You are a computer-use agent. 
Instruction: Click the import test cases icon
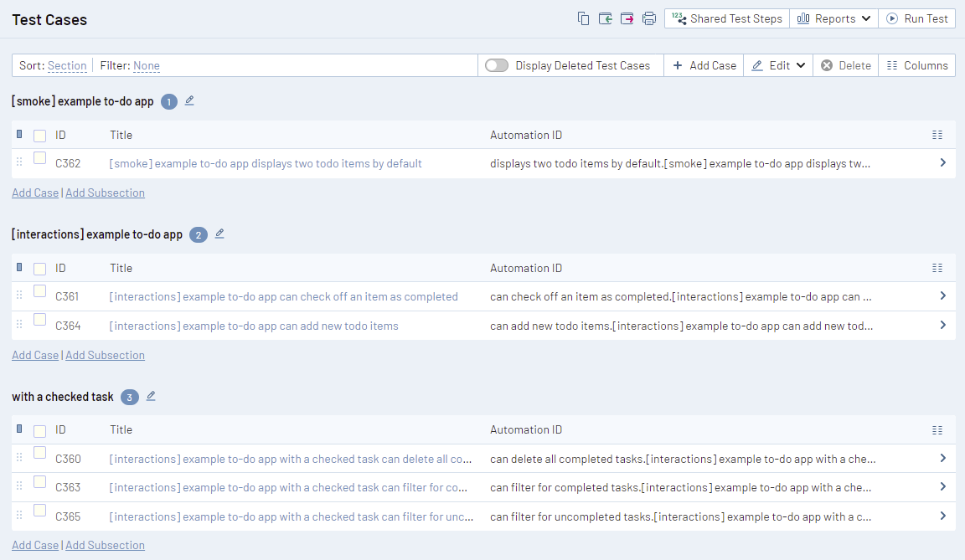[x=606, y=18]
